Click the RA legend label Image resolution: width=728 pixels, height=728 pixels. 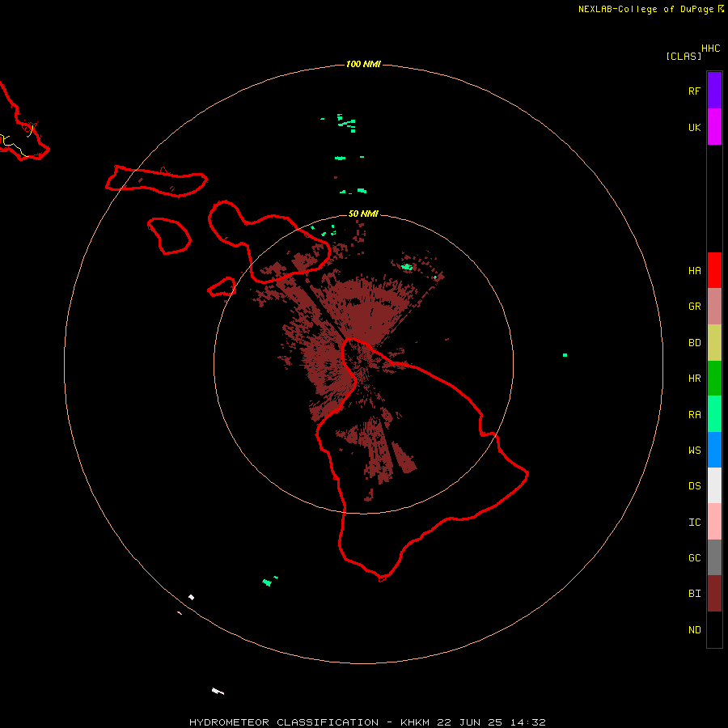coord(694,415)
